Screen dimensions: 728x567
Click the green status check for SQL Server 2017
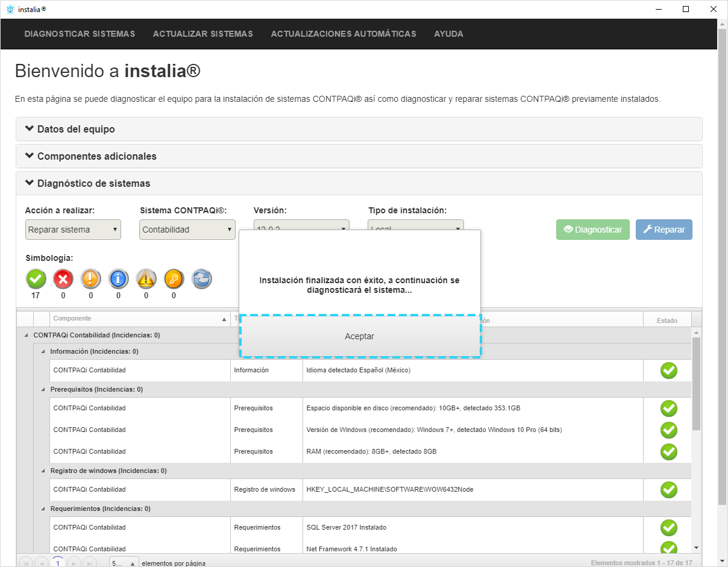(668, 528)
